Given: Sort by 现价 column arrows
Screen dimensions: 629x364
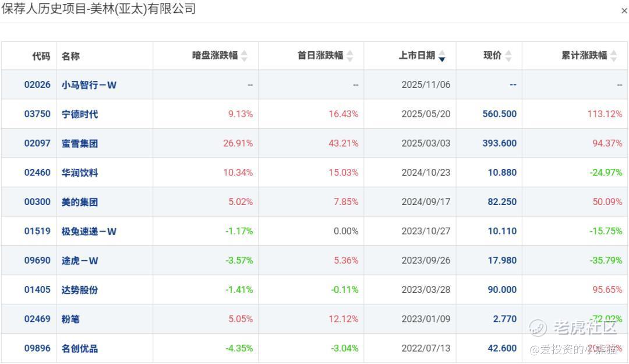Looking at the screenshot, I should click(x=508, y=56).
